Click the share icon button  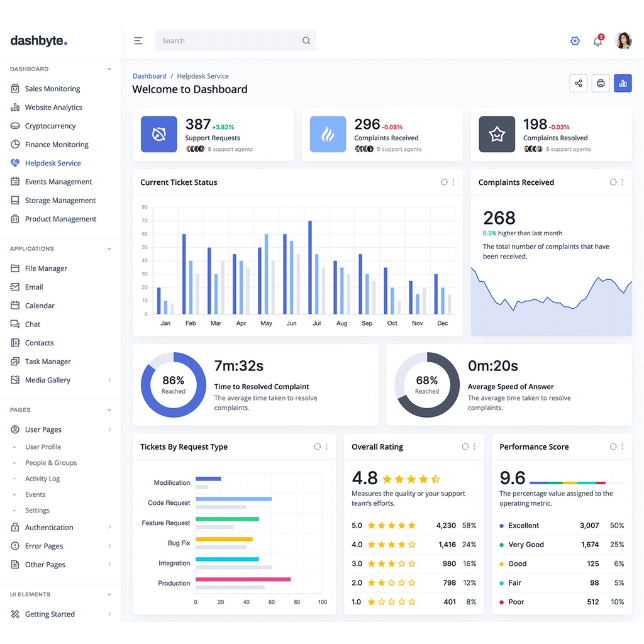click(579, 84)
